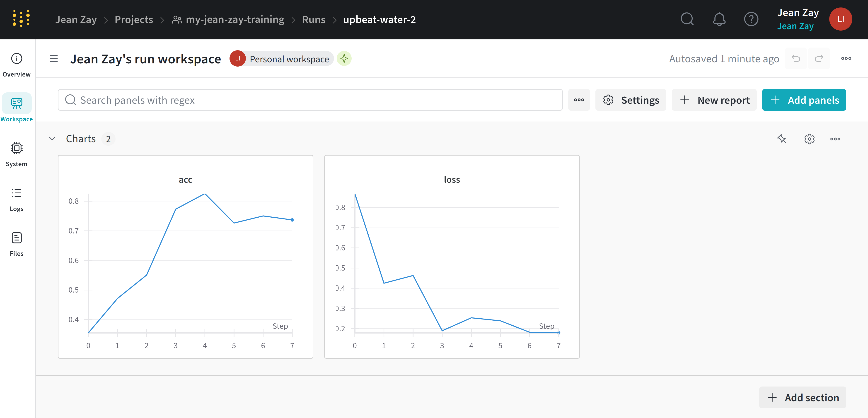This screenshot has width=868, height=418.
Task: Click the undo arrow
Action: pos(796,59)
